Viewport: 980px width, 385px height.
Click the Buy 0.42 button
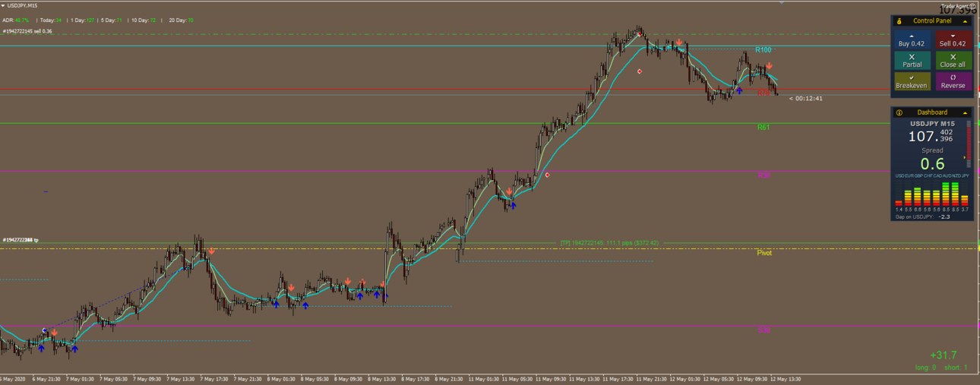point(912,40)
